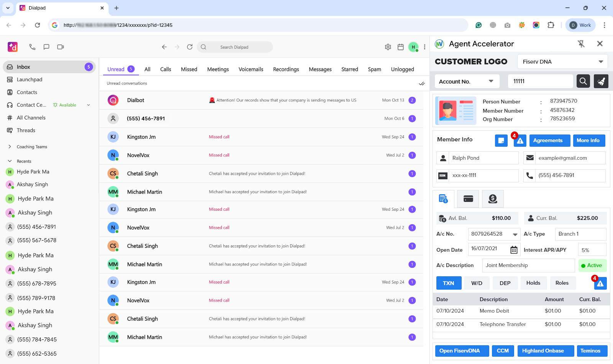Open the Dialpad calendar icon
This screenshot has height=364, width=613.
(401, 47)
